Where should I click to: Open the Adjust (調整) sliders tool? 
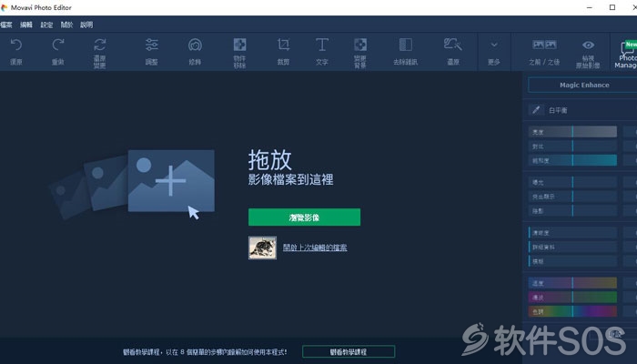pyautogui.click(x=152, y=45)
